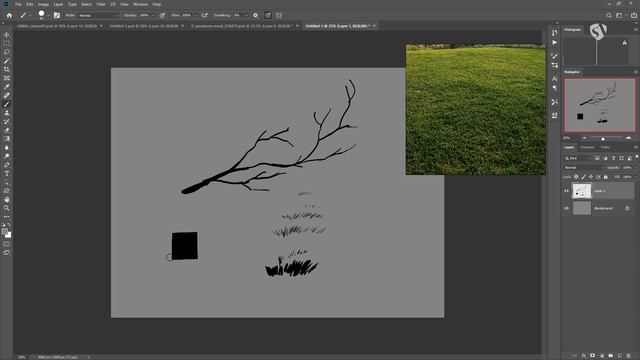Select the Path Selection tool
Viewport: 640px width, 360px height.
7,182
